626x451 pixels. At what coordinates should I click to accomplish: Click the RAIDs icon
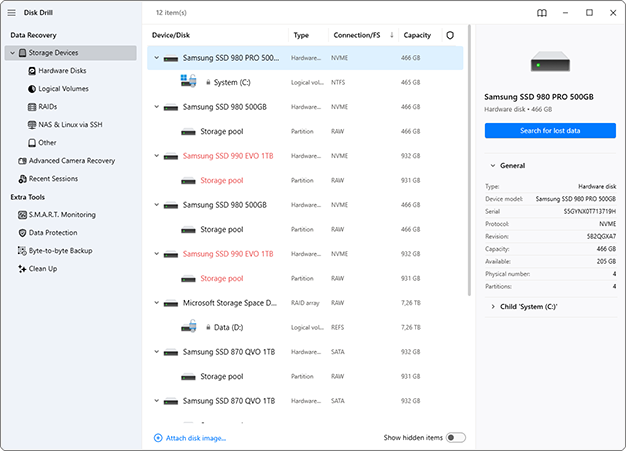tap(32, 107)
